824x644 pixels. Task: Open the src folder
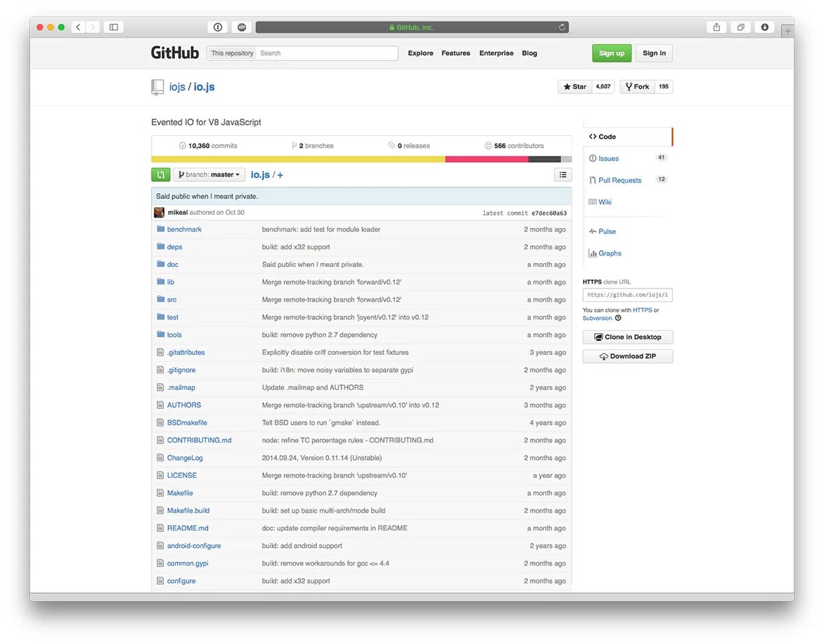172,299
